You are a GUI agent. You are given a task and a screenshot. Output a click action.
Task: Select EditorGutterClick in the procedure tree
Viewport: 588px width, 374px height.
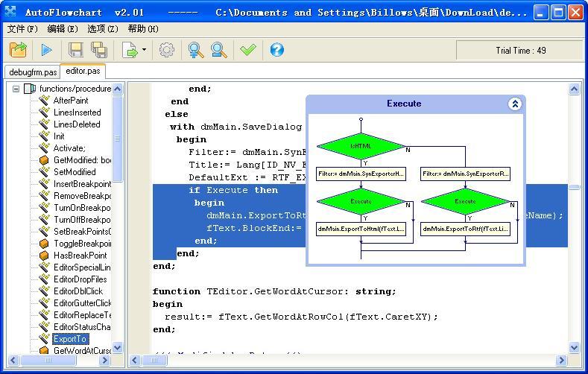(82, 303)
